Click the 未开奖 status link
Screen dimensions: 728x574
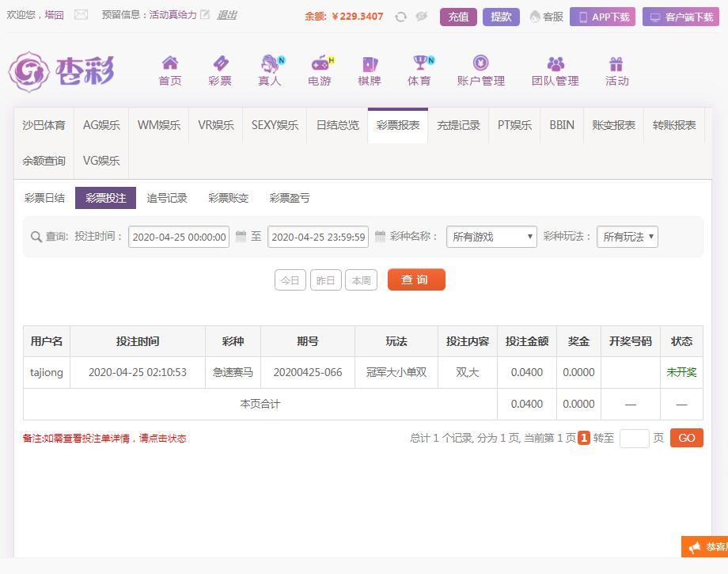(x=681, y=372)
